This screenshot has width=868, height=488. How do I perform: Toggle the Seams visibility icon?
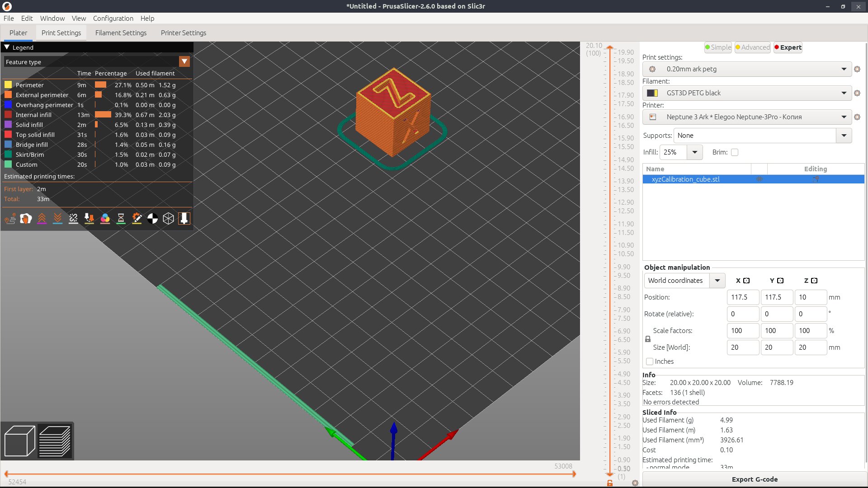click(x=73, y=219)
